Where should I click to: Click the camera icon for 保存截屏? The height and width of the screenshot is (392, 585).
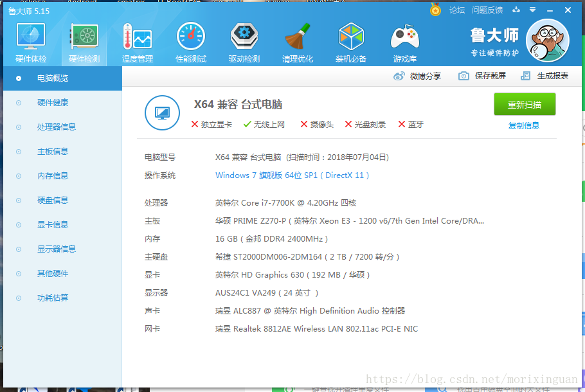464,76
